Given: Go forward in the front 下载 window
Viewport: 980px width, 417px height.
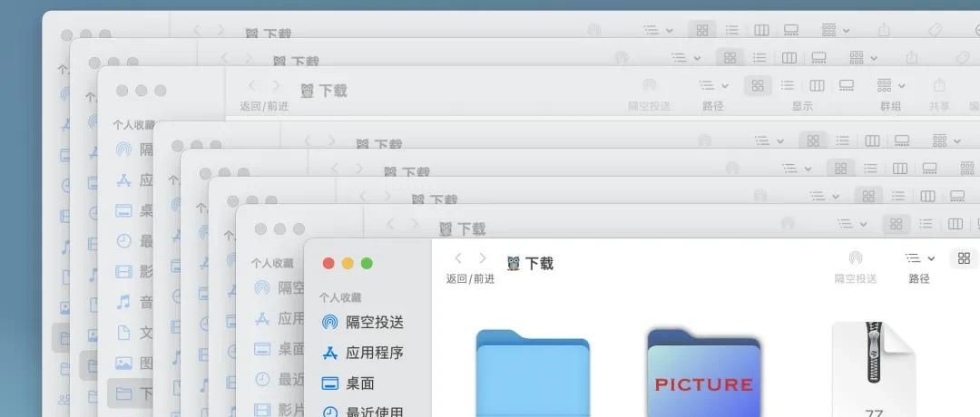Looking at the screenshot, I should (x=483, y=258).
